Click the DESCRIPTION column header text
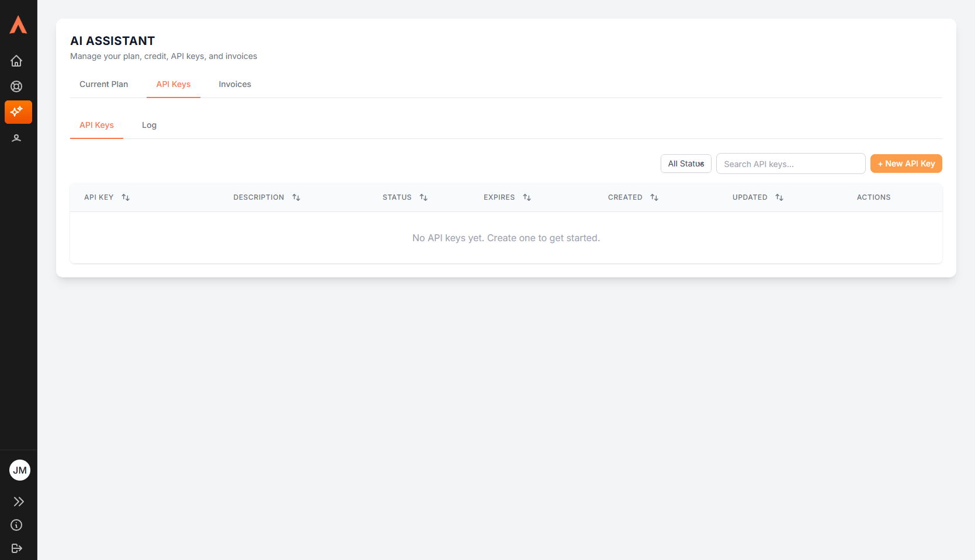This screenshot has width=975, height=560. [x=259, y=197]
